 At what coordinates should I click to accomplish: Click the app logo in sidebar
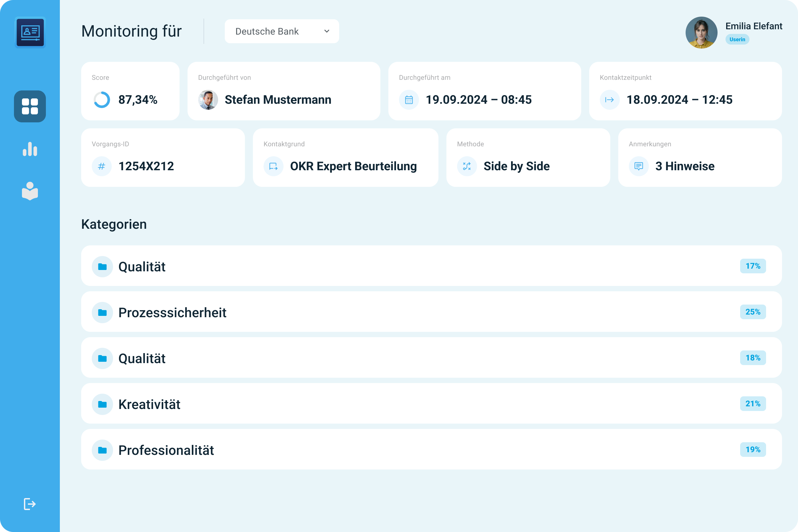point(30,32)
